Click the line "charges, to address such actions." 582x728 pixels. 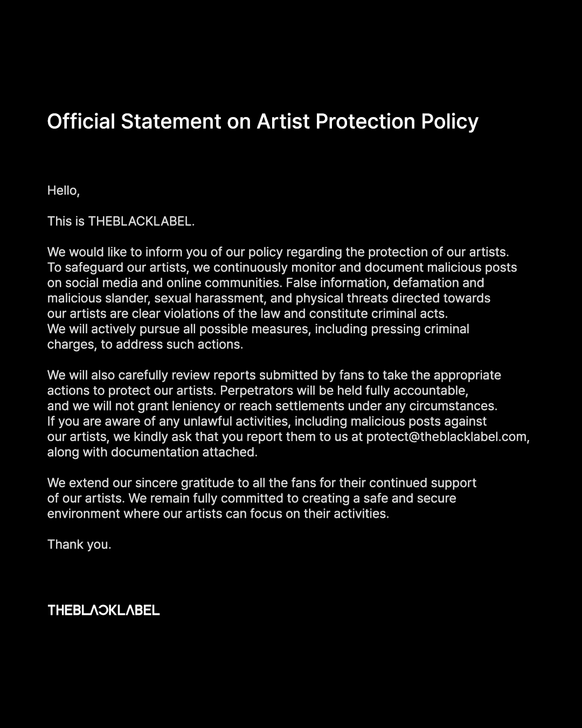(145, 345)
